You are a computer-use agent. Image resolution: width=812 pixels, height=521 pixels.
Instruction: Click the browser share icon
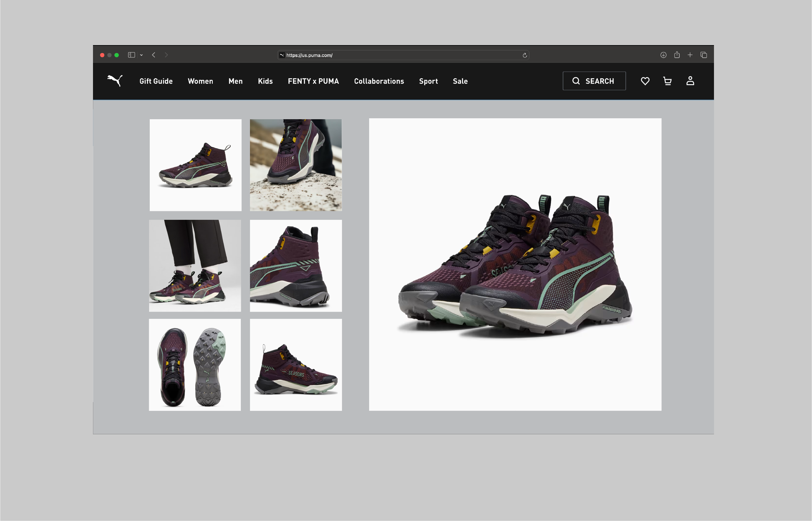pyautogui.click(x=677, y=55)
